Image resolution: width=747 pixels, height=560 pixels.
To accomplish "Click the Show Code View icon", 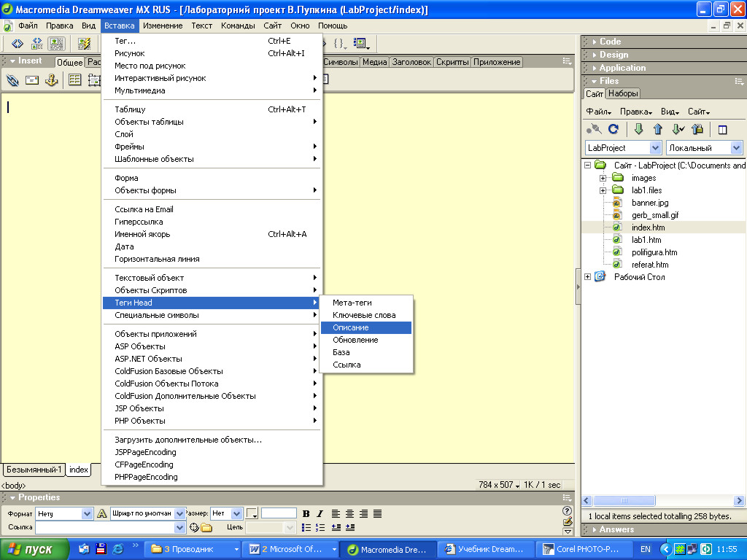I will click(18, 44).
